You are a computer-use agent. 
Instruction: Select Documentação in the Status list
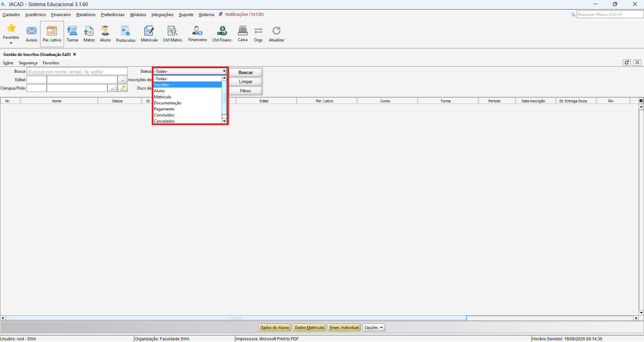coord(188,103)
